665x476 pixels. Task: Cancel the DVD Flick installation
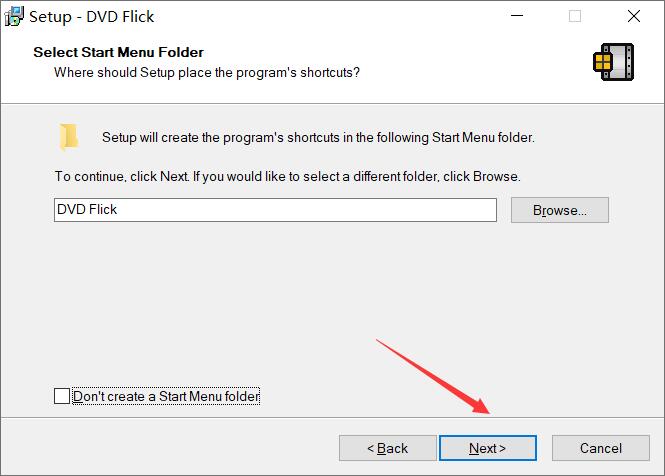click(601, 448)
